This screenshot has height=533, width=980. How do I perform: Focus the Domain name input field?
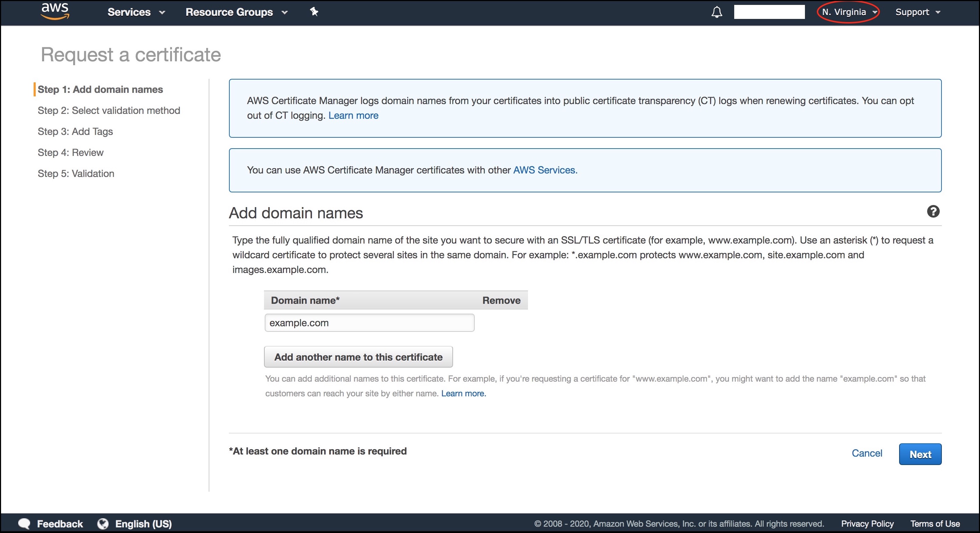pyautogui.click(x=369, y=323)
